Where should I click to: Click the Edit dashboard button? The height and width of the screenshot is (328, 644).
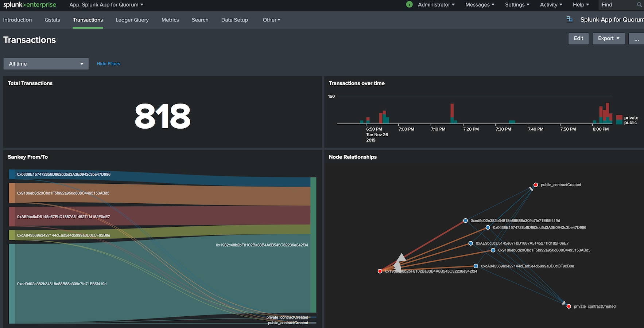[x=578, y=39]
